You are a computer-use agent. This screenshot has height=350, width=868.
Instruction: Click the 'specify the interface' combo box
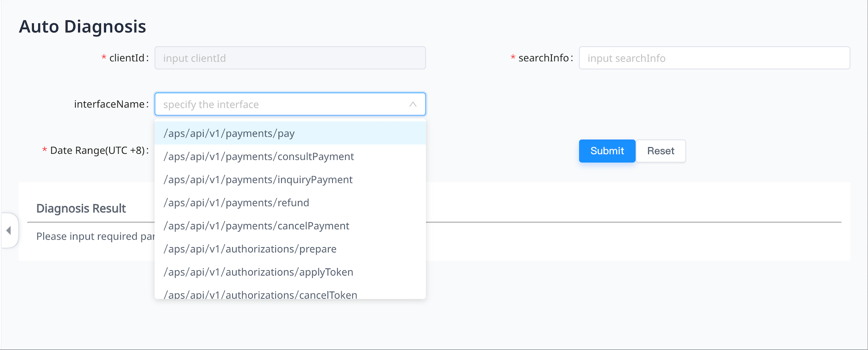coord(282,105)
